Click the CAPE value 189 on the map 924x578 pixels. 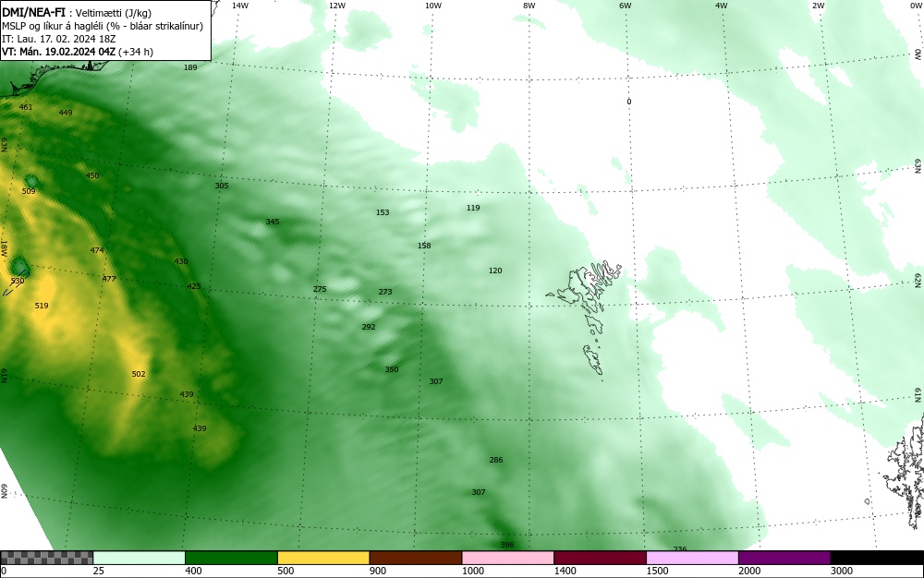point(190,67)
